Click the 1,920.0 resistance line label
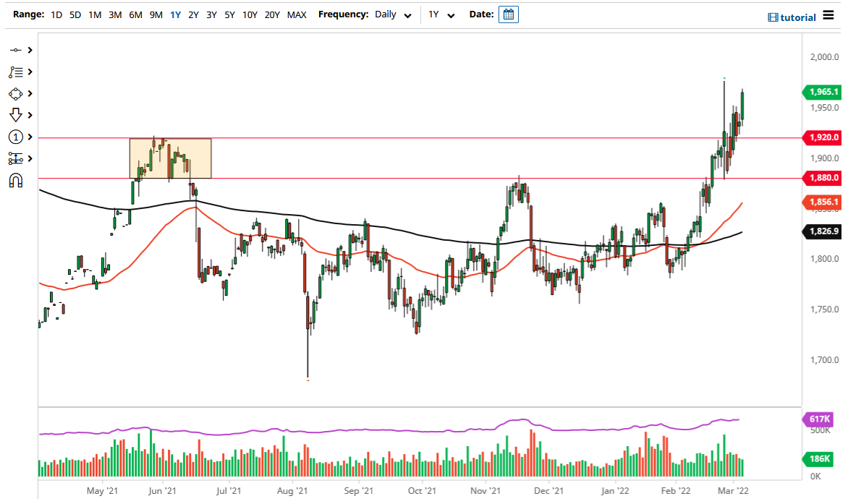The width and height of the screenshot is (848, 504). click(822, 137)
